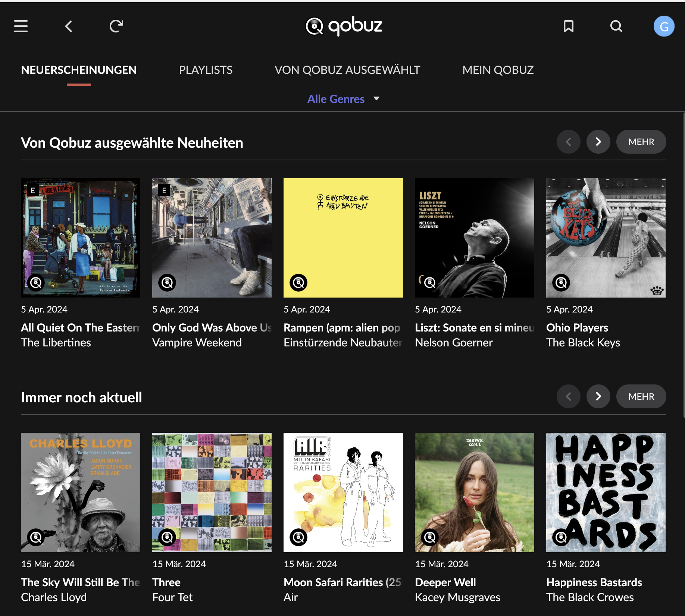Click Qobuz badge on Air Moon Safari cover
The height and width of the screenshot is (616, 685).
[298, 537]
